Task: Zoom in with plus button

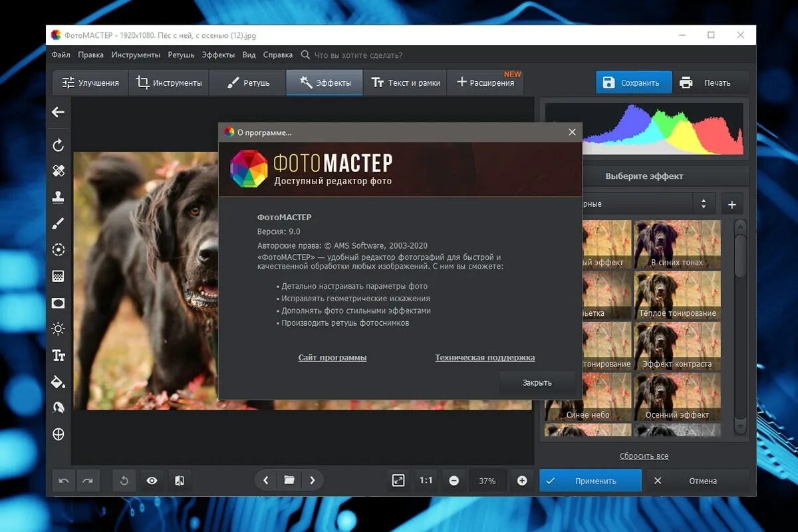Action: [522, 480]
